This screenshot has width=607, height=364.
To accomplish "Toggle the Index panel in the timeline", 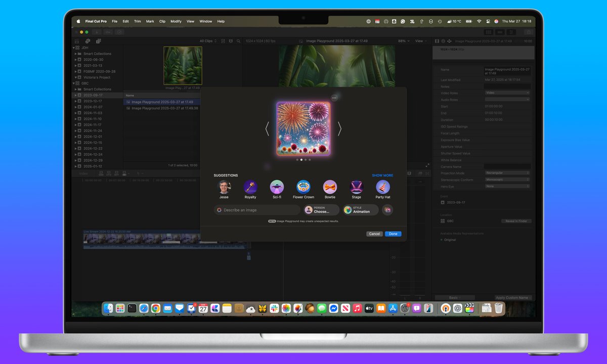I will [83, 174].
